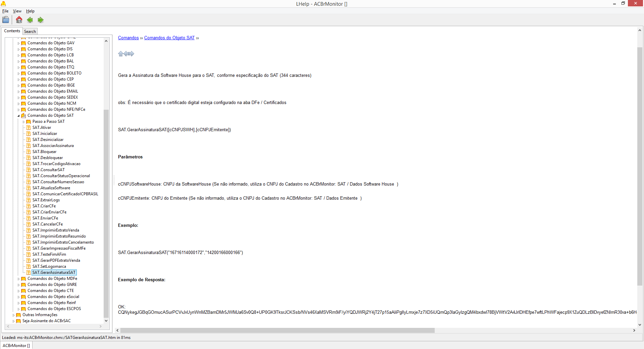Select the Comandos do Objeto SEDEX entry
Viewport: 644px width, 349px height.
[53, 97]
